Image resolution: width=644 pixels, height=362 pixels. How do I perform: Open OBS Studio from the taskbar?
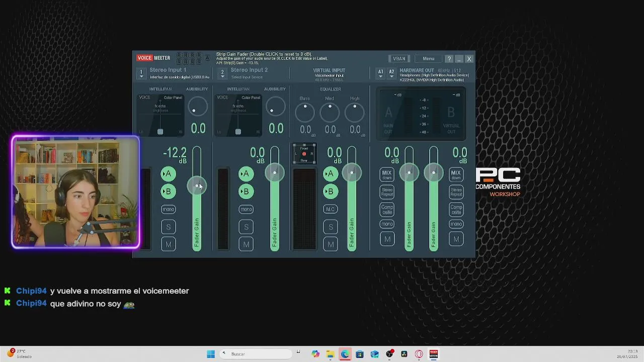(x=389, y=354)
